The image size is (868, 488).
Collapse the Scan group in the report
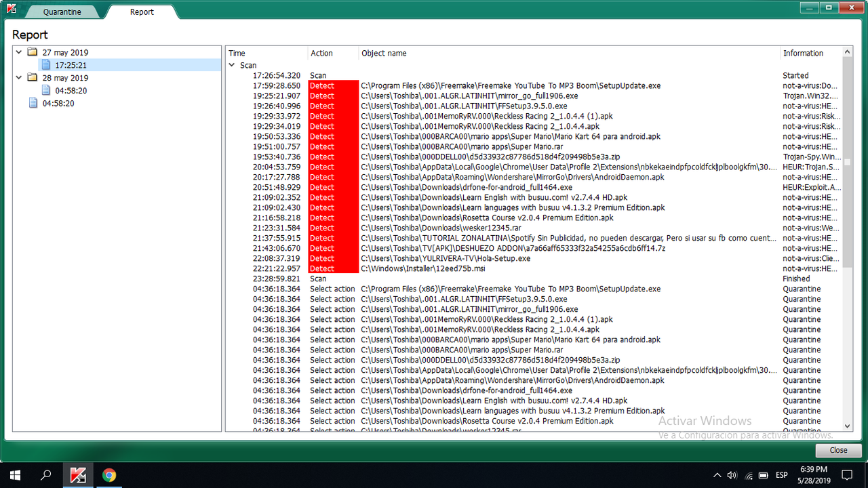pos(233,65)
